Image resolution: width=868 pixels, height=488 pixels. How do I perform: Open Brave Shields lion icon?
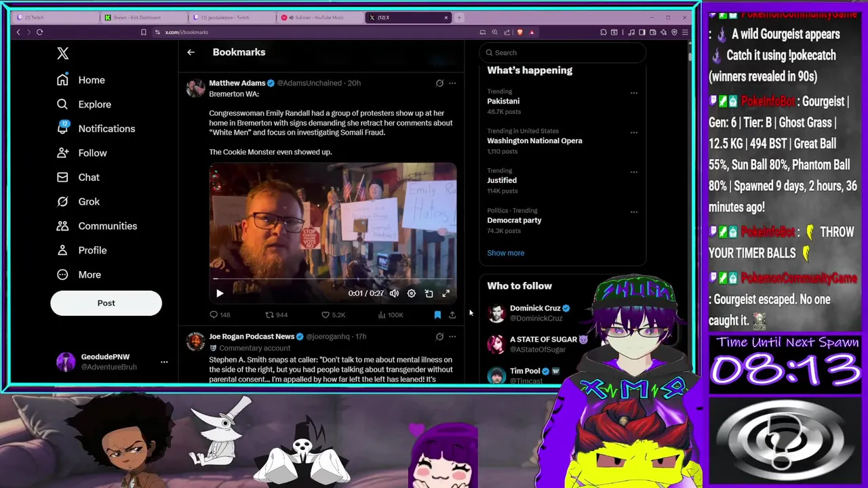(x=520, y=32)
